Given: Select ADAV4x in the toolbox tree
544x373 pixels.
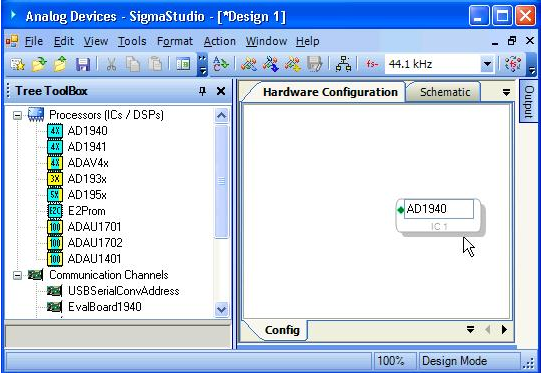Looking at the screenshot, I should point(88,163).
